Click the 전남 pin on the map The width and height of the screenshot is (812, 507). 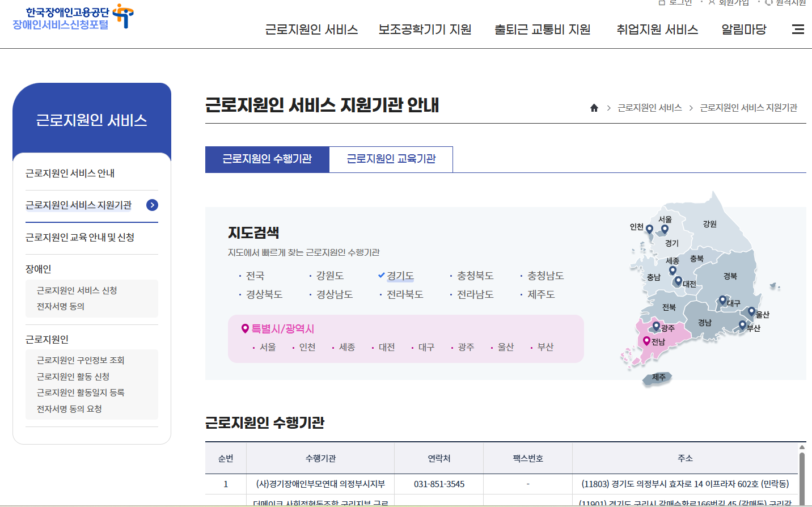coord(646,341)
